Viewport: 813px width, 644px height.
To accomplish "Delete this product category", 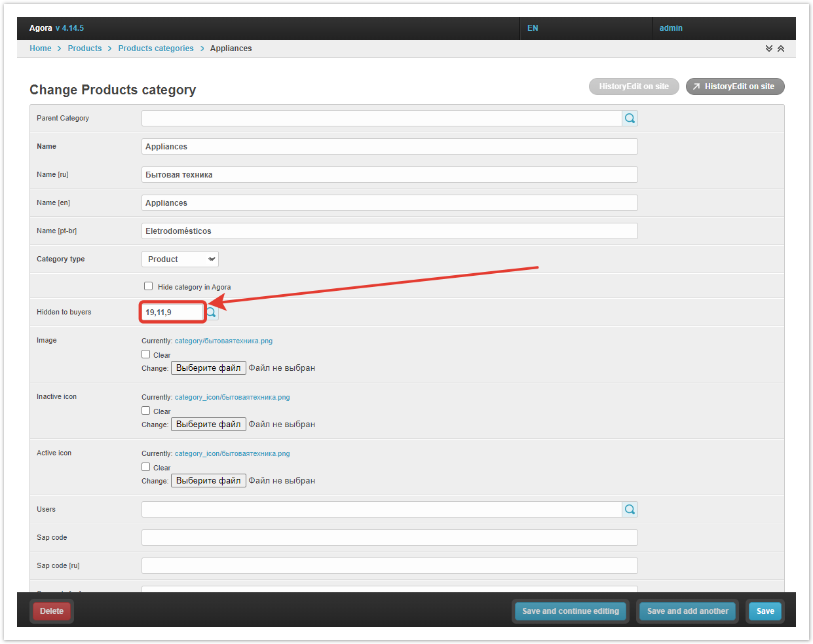I will tap(52, 611).
